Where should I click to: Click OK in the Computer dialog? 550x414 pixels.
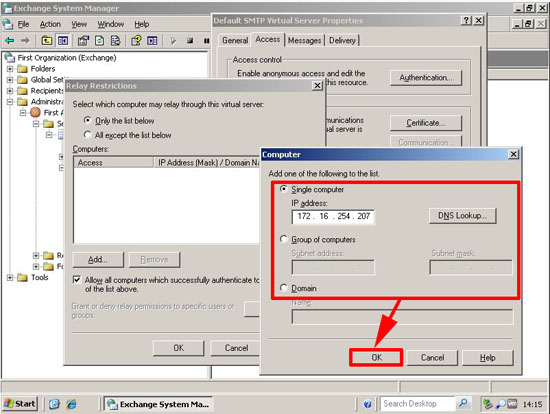click(x=376, y=358)
